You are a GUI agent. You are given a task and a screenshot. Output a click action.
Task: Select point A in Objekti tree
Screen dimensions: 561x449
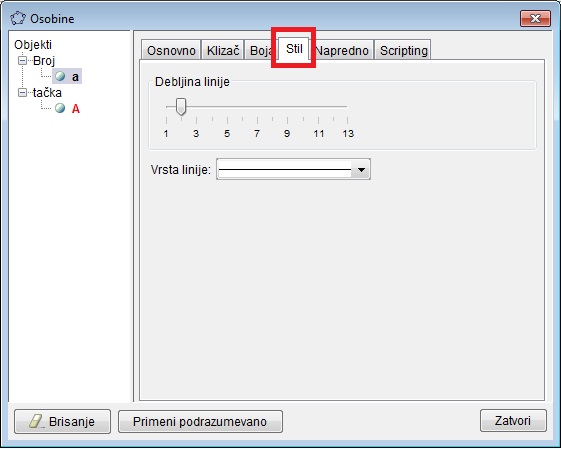pos(75,108)
